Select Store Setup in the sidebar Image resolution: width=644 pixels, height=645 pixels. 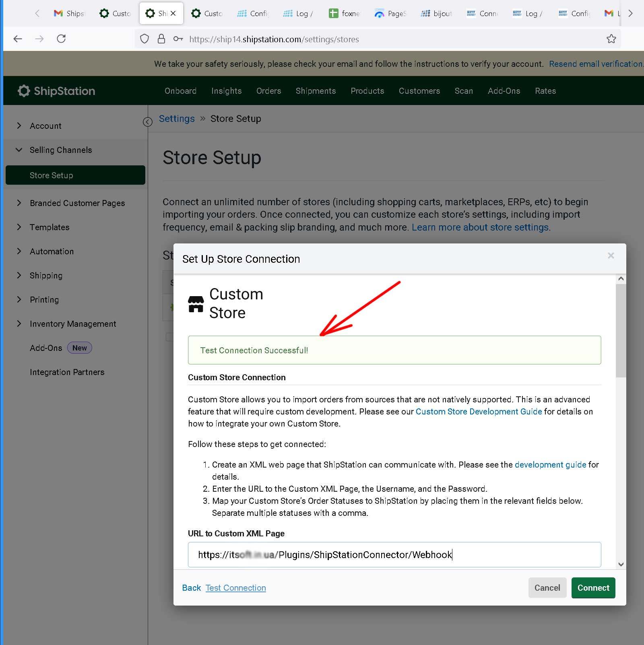tap(75, 175)
